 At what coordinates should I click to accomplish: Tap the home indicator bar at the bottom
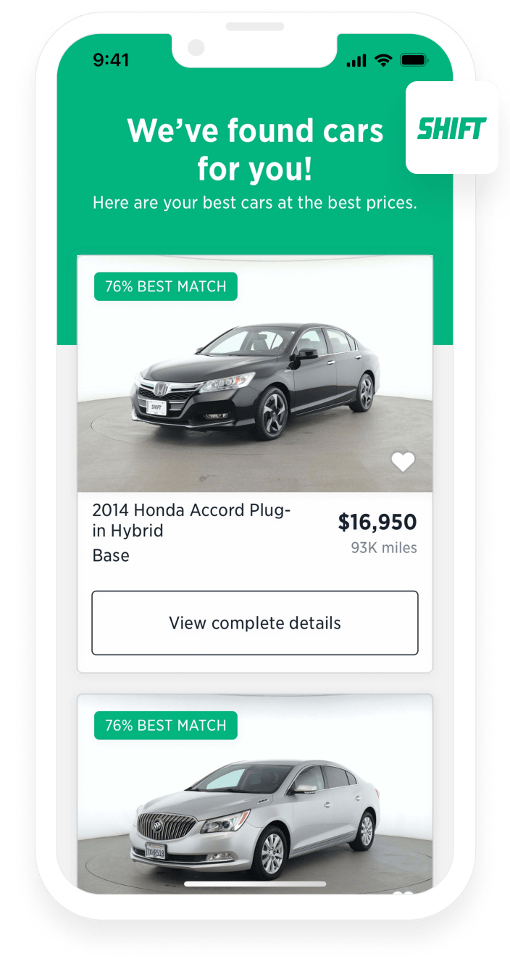pos(255,882)
